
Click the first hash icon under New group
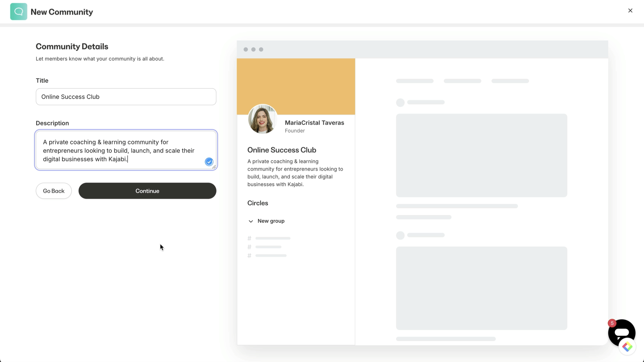point(249,238)
